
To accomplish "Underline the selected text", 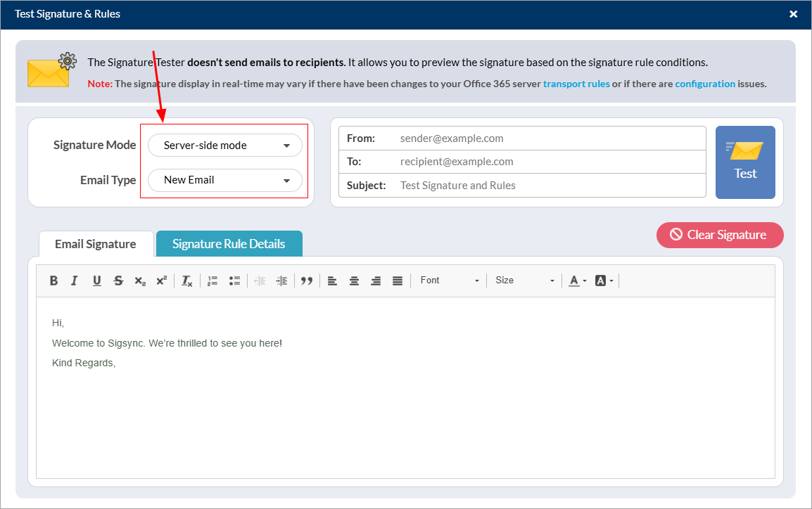I will coord(96,281).
